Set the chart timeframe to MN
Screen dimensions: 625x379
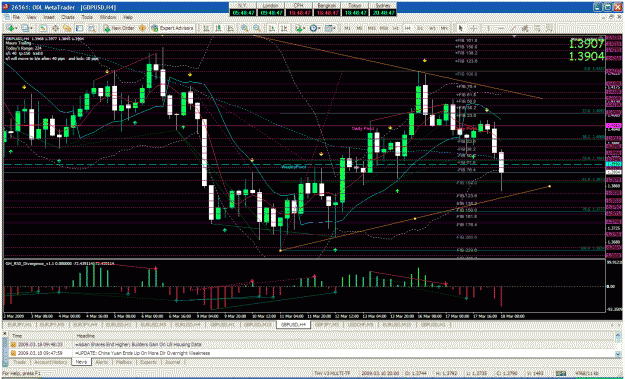pyautogui.click(x=443, y=28)
